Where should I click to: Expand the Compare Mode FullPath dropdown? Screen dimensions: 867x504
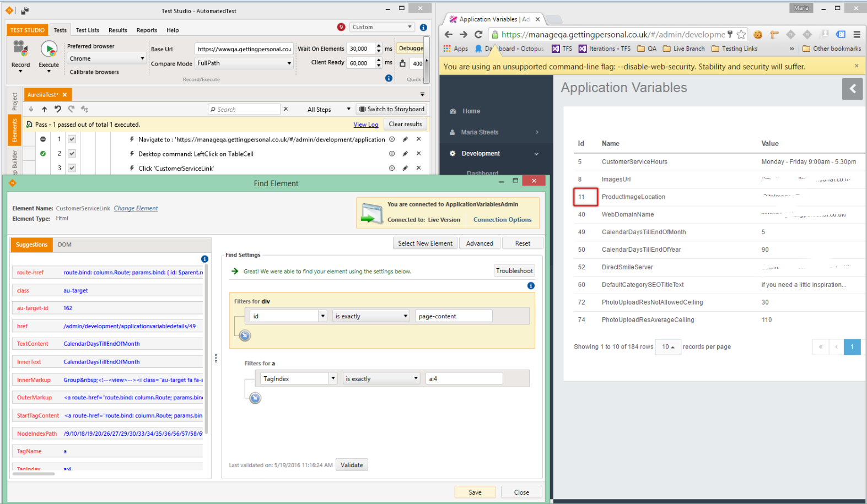(x=244, y=63)
